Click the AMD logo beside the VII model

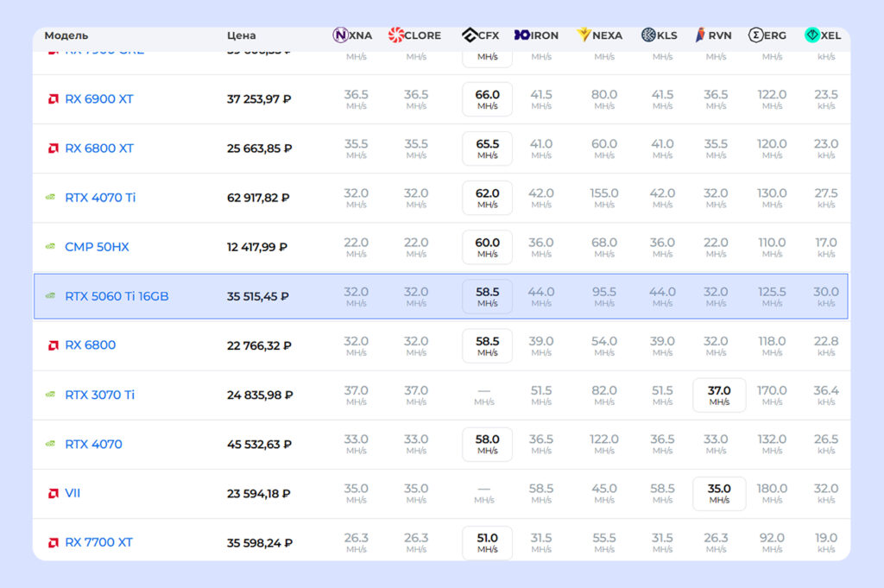(53, 493)
